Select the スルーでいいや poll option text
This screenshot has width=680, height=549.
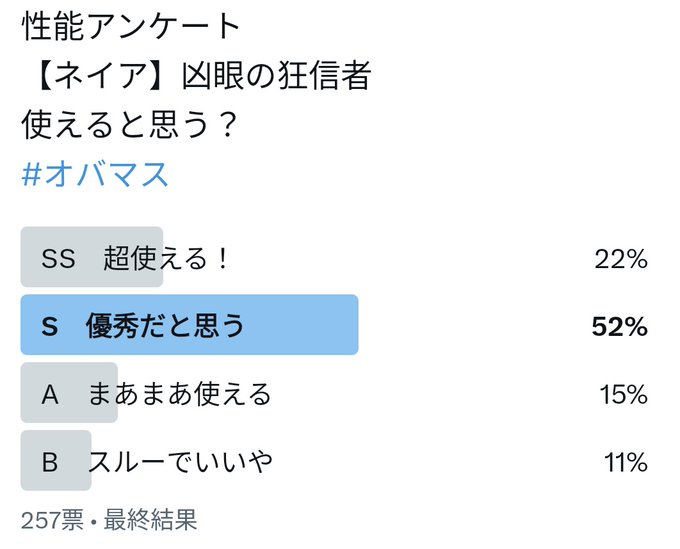(x=180, y=461)
